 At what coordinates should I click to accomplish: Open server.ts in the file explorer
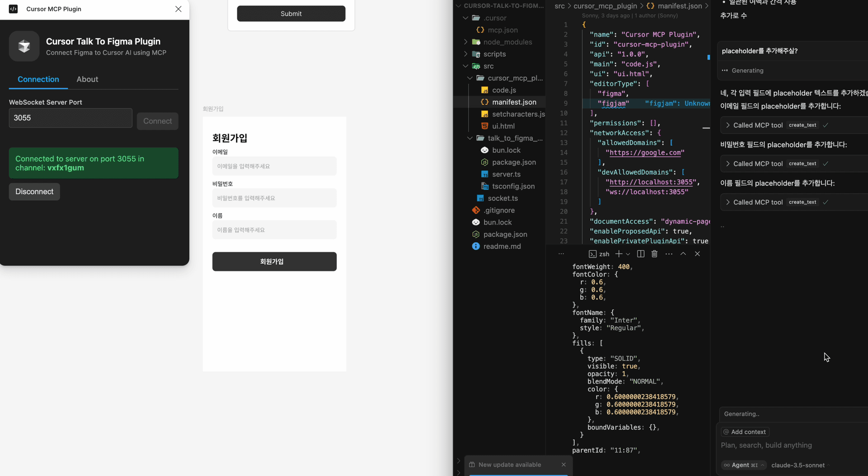(x=506, y=174)
